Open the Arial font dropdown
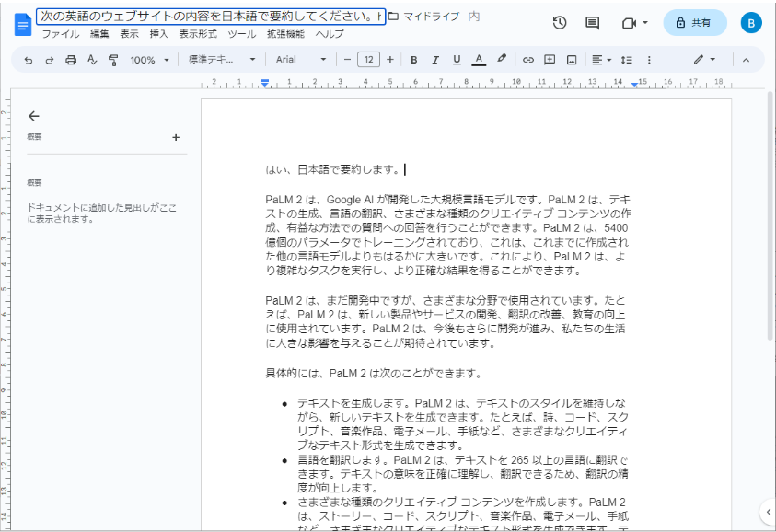Image resolution: width=776 pixels, height=532 pixels. pos(301,60)
